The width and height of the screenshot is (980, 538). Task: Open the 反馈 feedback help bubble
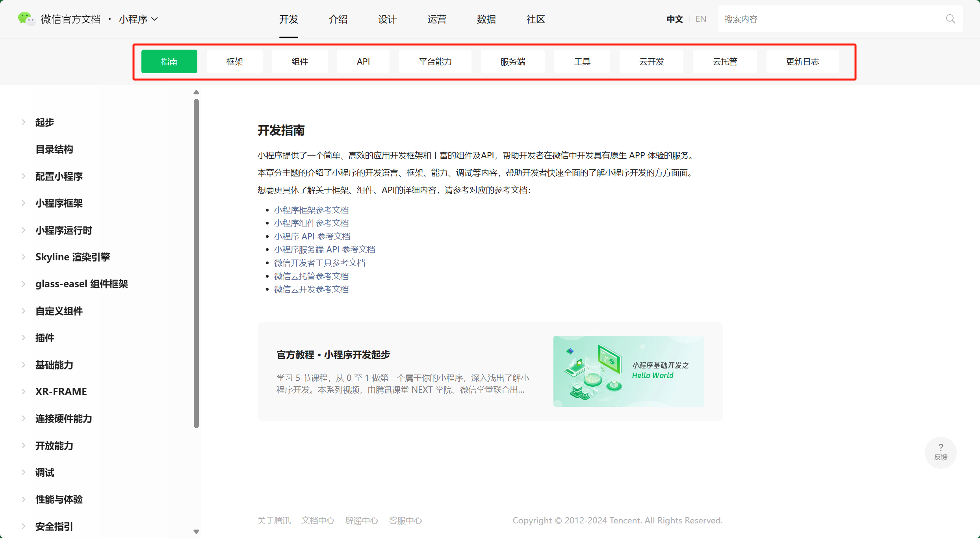941,452
